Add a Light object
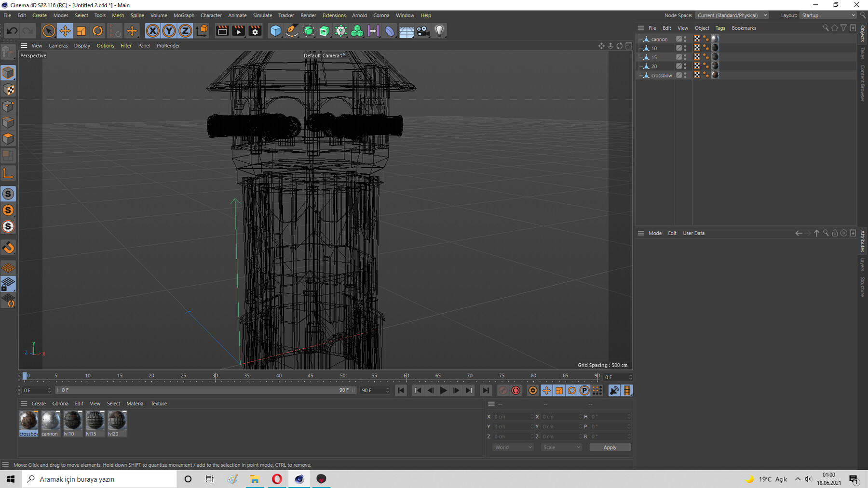Viewport: 868px width, 488px height. (x=439, y=31)
